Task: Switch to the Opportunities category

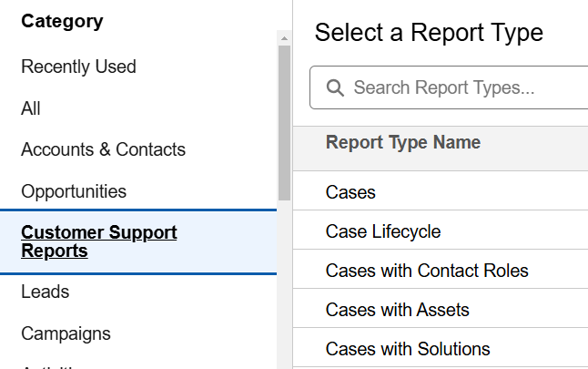Action: (x=74, y=191)
